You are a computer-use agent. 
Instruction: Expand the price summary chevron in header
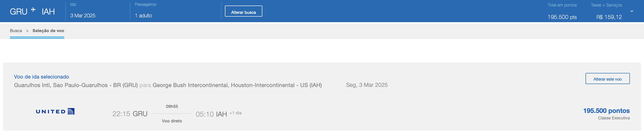632,11
